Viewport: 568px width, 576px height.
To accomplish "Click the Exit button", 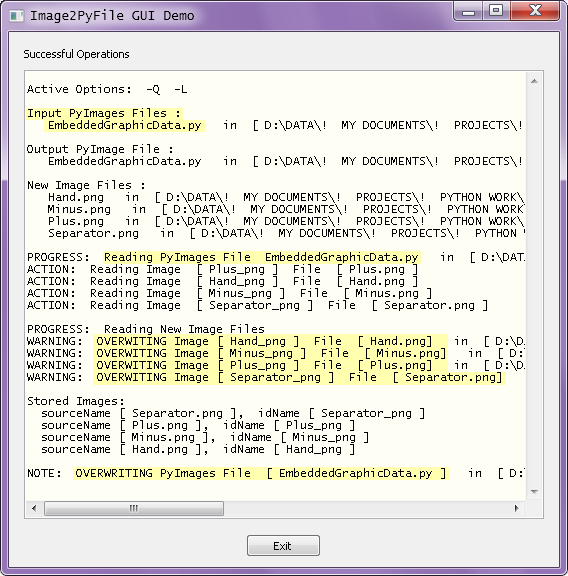I will coord(283,546).
